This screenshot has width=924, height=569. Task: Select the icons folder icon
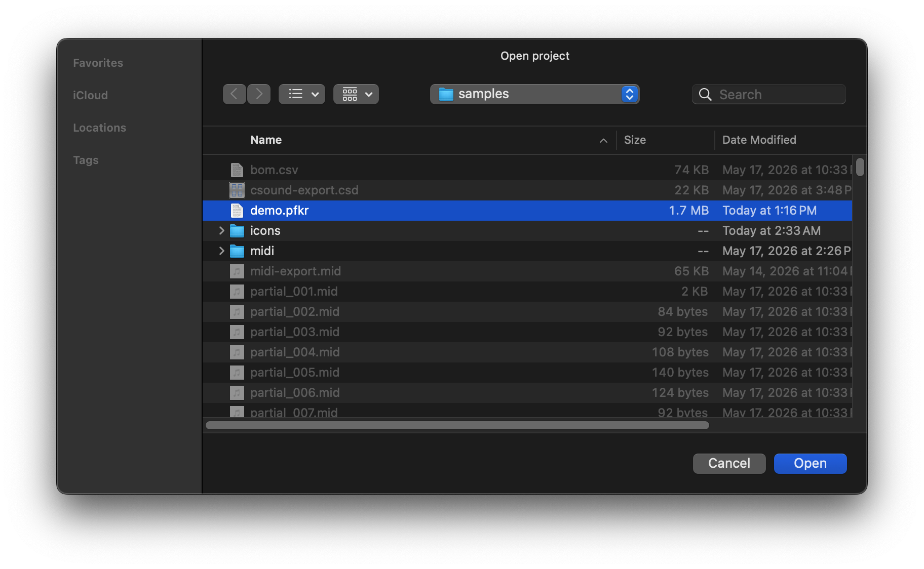pos(237,231)
